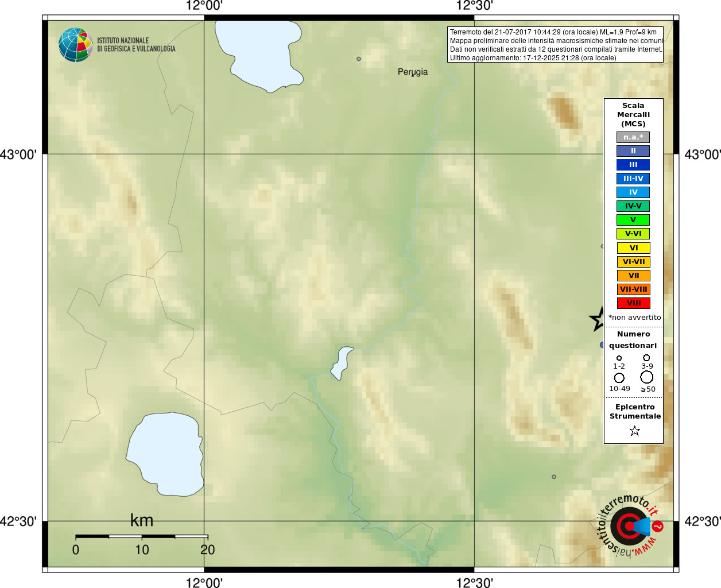
Task: Click the 'Epicentro Strumentale' legend heading
Action: click(x=635, y=412)
